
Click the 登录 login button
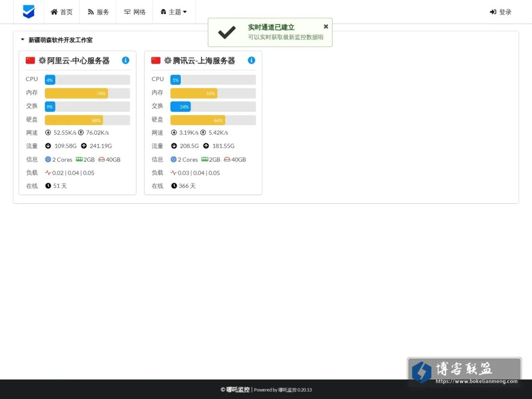(501, 12)
